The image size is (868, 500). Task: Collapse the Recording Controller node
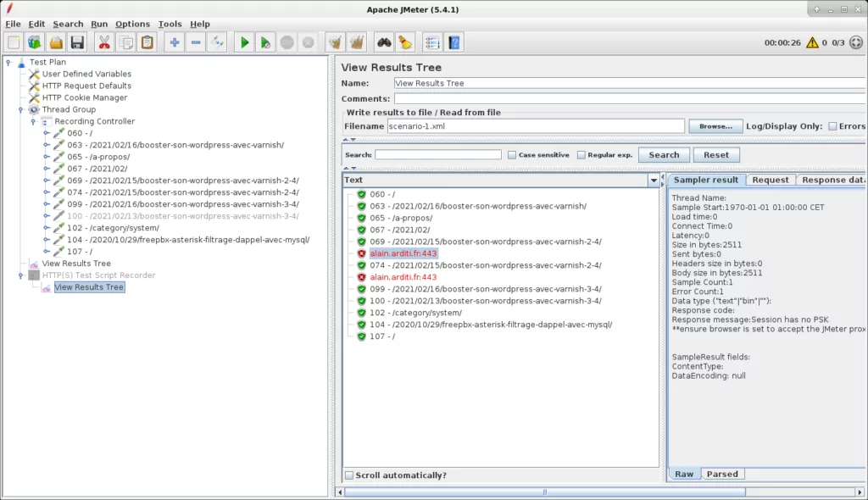point(33,121)
